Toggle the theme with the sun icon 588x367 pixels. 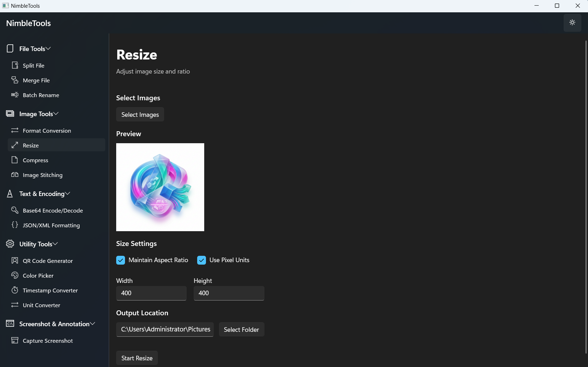(572, 23)
